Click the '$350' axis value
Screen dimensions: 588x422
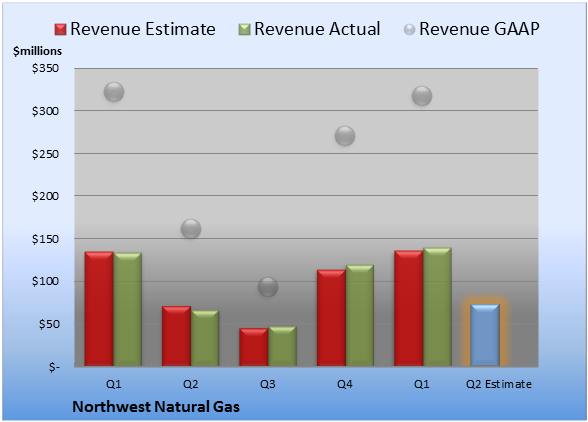click(45, 68)
